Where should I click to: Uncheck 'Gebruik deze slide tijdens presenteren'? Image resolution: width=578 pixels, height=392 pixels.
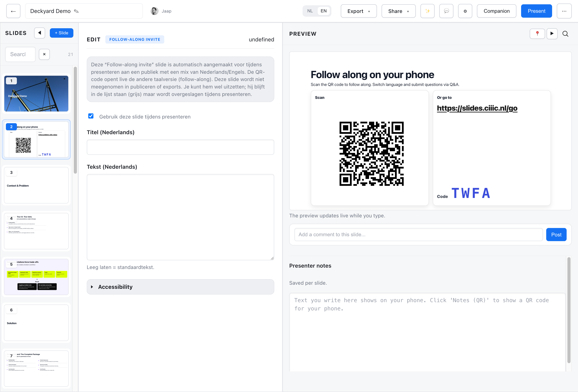pyautogui.click(x=91, y=116)
